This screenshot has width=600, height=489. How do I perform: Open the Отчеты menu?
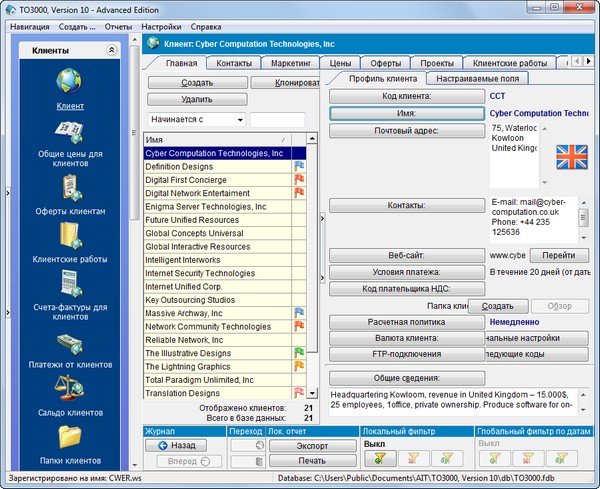point(118,26)
